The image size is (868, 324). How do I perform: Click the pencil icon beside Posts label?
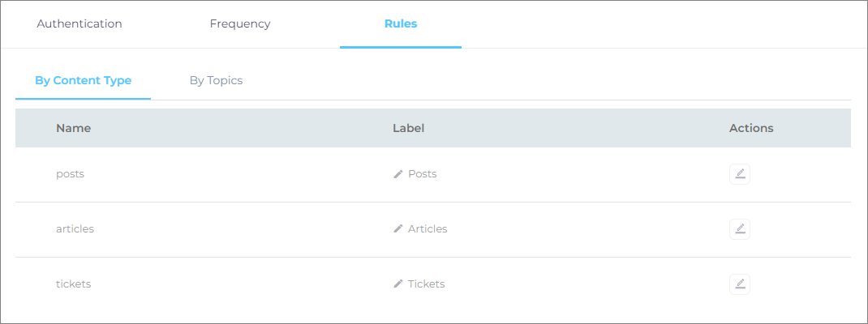click(398, 174)
